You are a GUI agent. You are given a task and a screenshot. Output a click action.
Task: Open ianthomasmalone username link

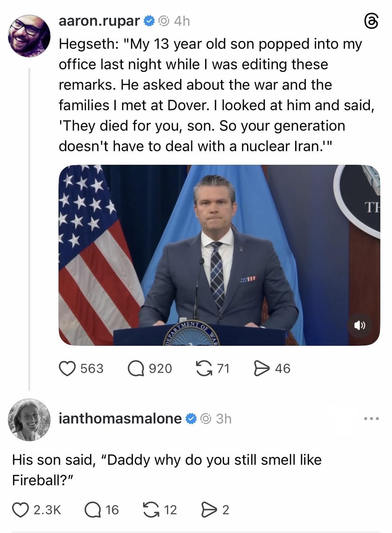(120, 419)
